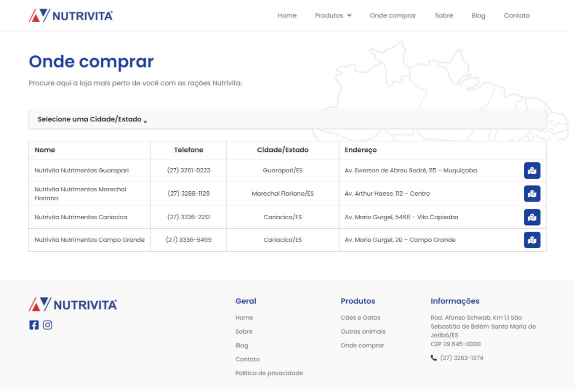Visit Cães e Gatos footer link
Viewport: 575px width, 392px height.
(x=360, y=318)
